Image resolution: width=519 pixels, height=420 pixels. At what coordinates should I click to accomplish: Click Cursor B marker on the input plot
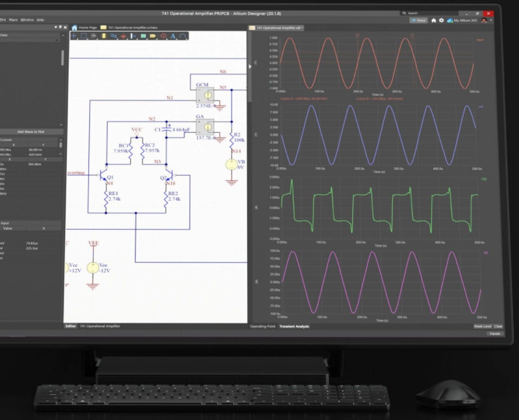412,35
